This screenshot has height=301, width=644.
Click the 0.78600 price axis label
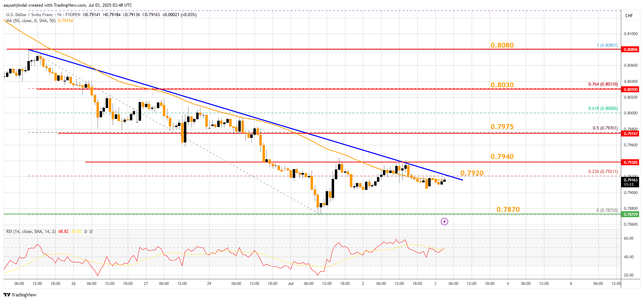(631, 224)
